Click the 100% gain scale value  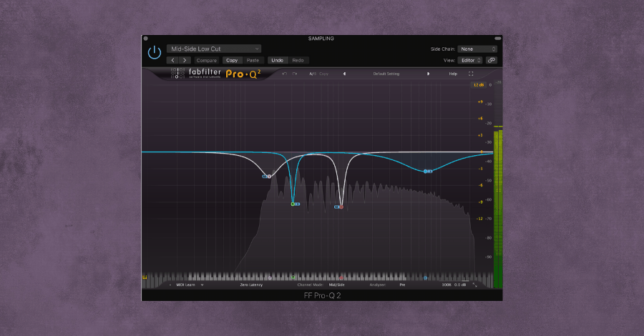(x=447, y=285)
